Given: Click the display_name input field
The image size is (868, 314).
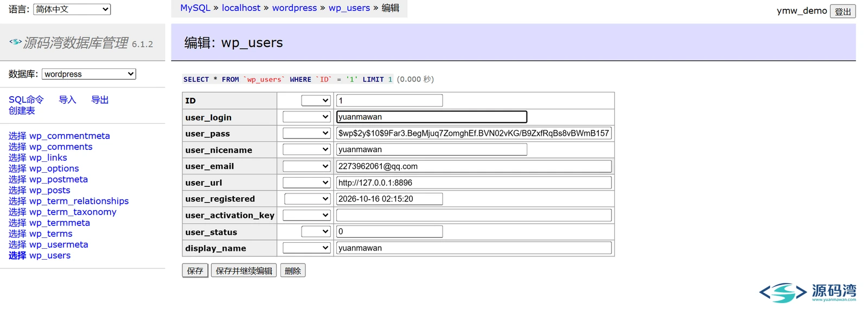Looking at the screenshot, I should pos(474,248).
